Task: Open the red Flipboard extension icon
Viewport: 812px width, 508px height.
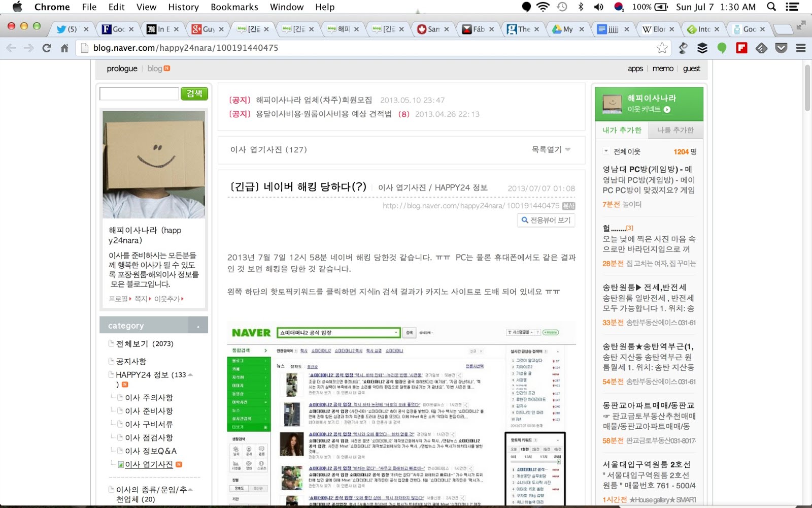Action: pyautogui.click(x=742, y=48)
